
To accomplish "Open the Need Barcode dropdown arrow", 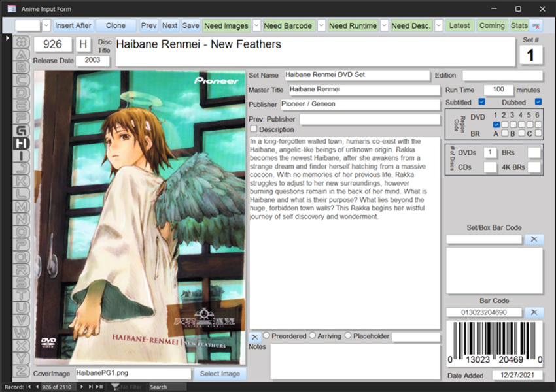I will click(321, 26).
